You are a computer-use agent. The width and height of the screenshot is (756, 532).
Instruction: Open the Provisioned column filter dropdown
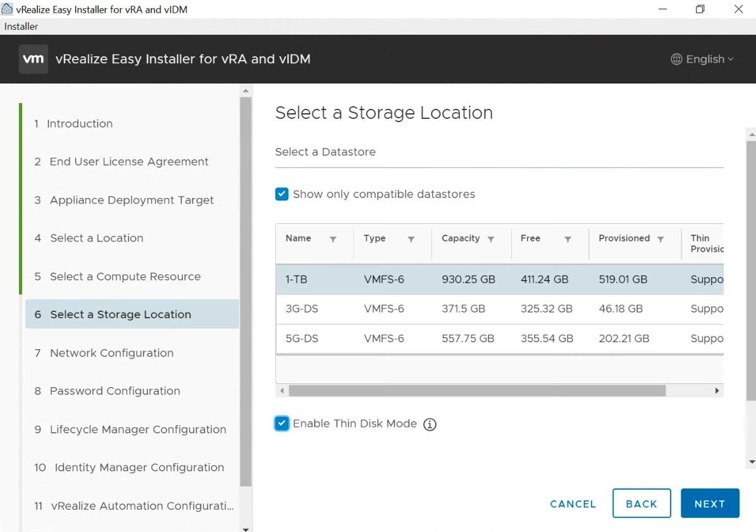[660, 238]
